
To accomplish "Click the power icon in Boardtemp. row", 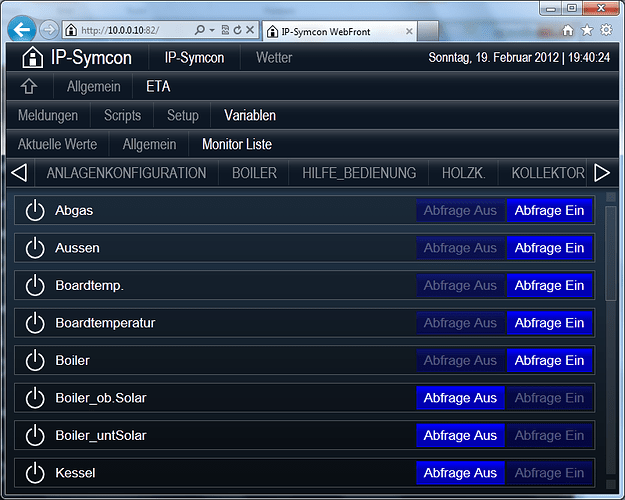I will [35, 285].
